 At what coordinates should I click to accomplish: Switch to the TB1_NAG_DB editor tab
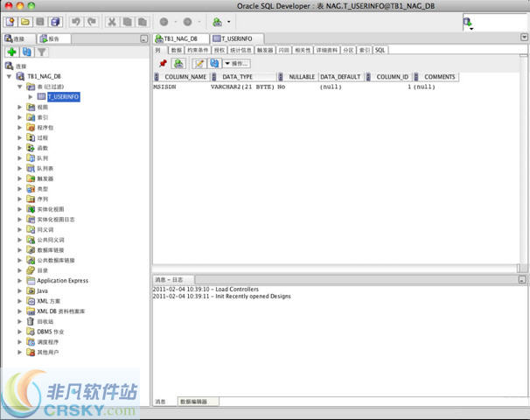[x=180, y=38]
